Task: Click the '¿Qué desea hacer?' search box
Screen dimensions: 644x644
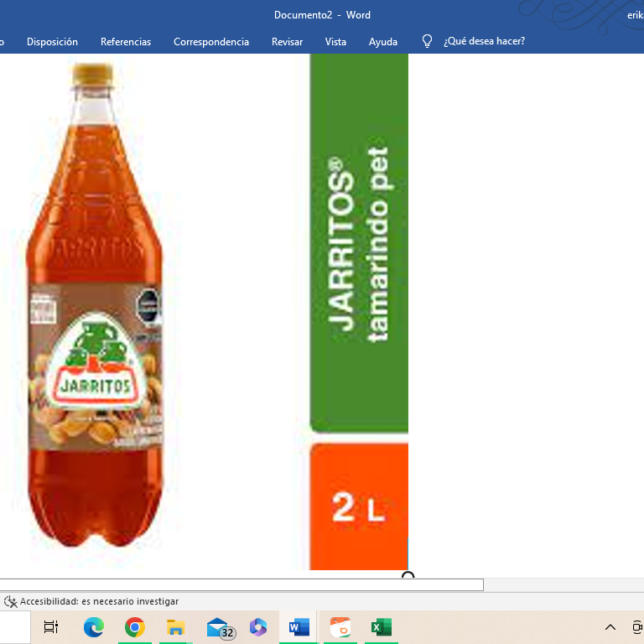Action: pos(484,41)
